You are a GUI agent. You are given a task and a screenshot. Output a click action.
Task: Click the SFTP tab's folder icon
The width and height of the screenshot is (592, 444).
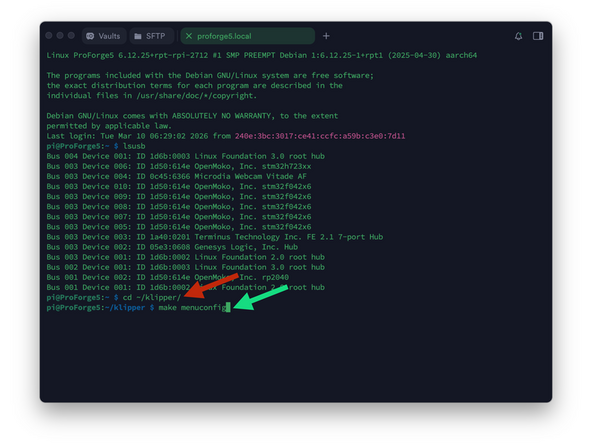(x=138, y=36)
